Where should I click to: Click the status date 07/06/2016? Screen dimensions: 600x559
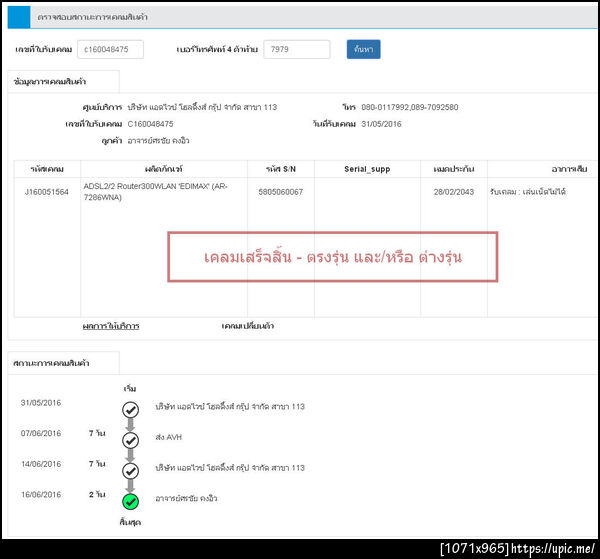tap(41, 433)
